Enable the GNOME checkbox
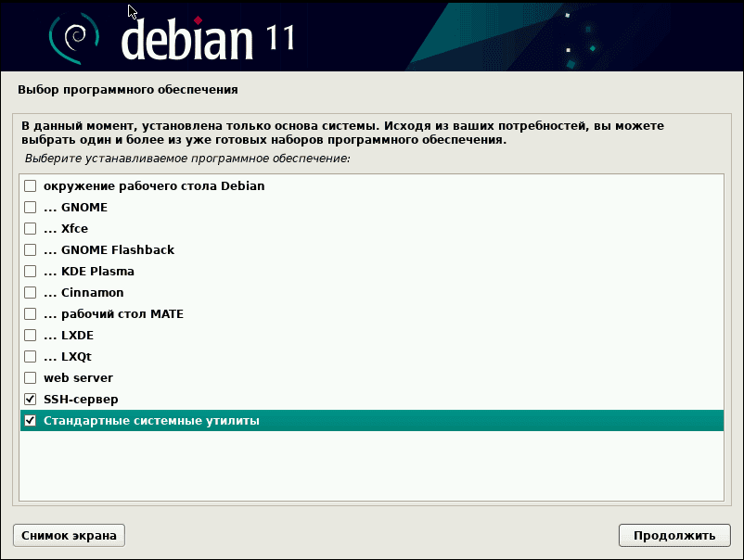The height and width of the screenshot is (560, 744). click(x=31, y=207)
